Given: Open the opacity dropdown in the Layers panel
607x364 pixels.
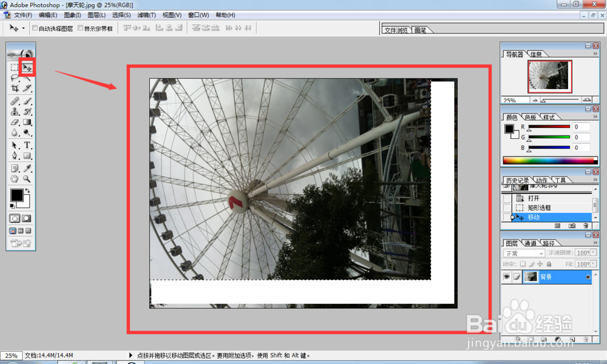Looking at the screenshot, I should click(x=592, y=252).
